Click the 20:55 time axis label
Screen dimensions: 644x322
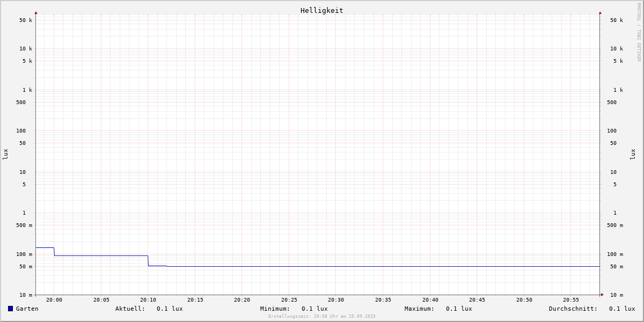click(571, 300)
